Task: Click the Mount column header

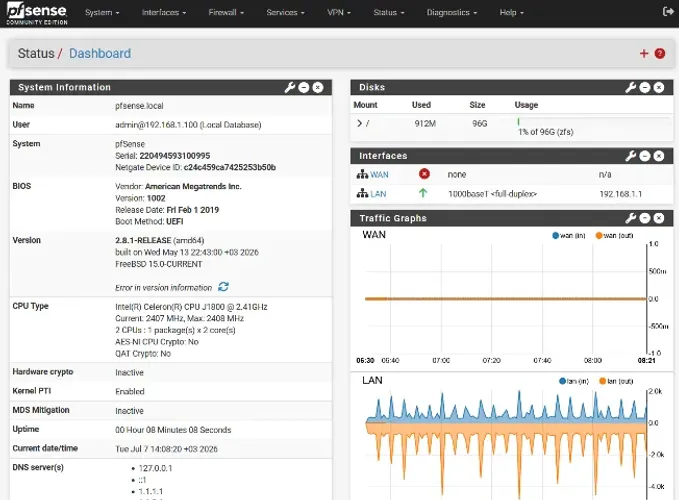Action: pos(365,105)
